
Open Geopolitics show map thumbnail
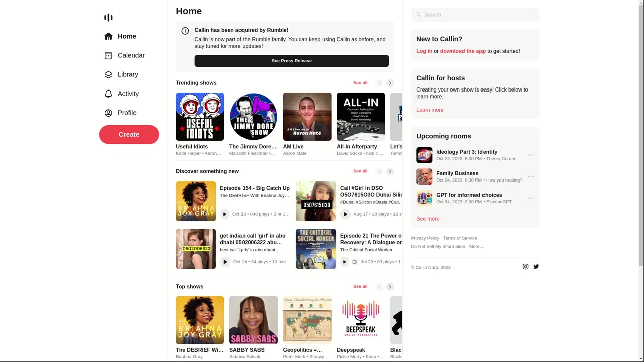point(307,320)
